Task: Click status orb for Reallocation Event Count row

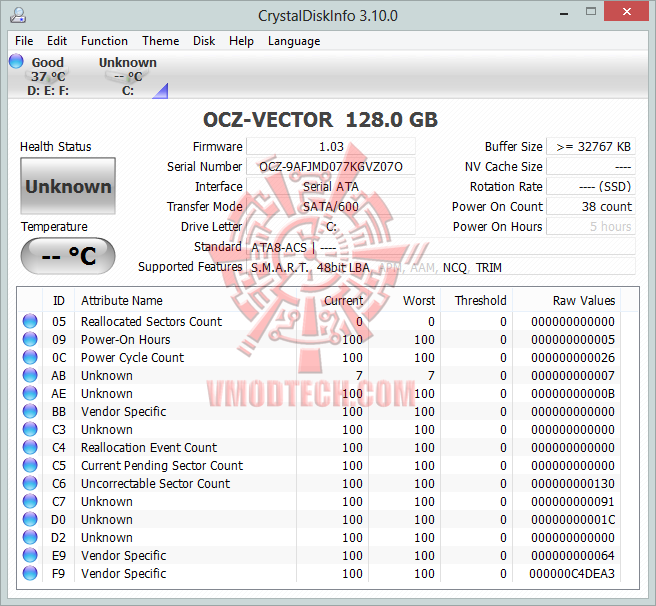Action: pos(30,447)
